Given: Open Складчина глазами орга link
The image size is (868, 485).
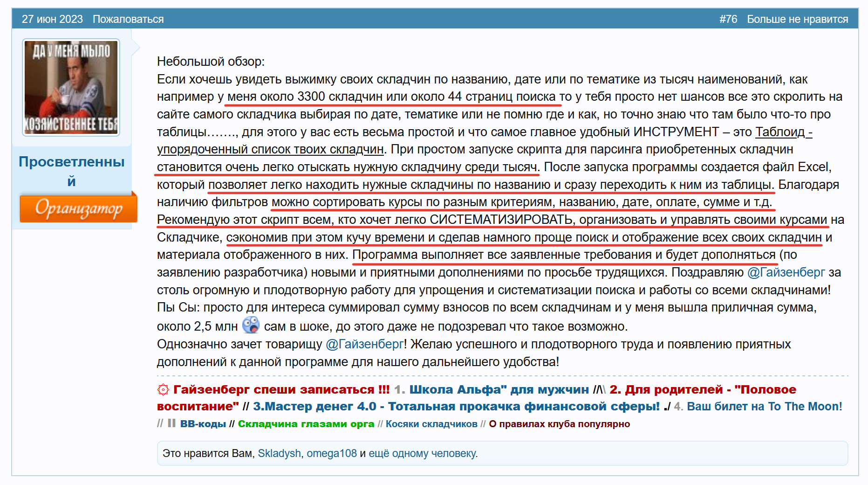Looking at the screenshot, I should point(306,424).
